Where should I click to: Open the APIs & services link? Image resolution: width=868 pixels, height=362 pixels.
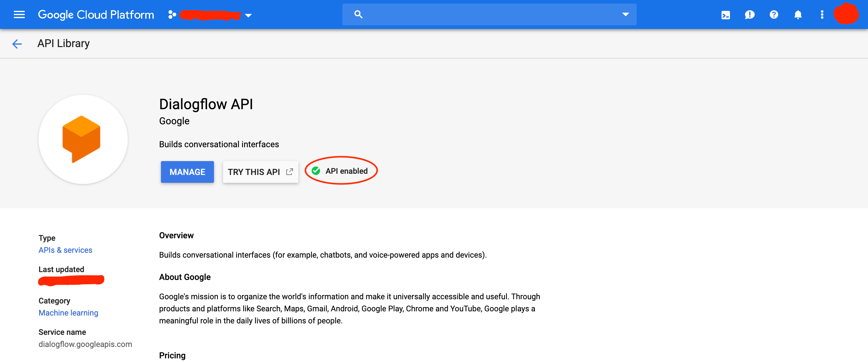click(65, 250)
